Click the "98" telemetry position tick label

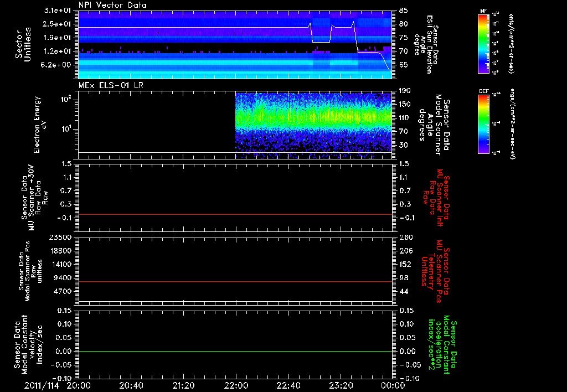[x=404, y=278]
